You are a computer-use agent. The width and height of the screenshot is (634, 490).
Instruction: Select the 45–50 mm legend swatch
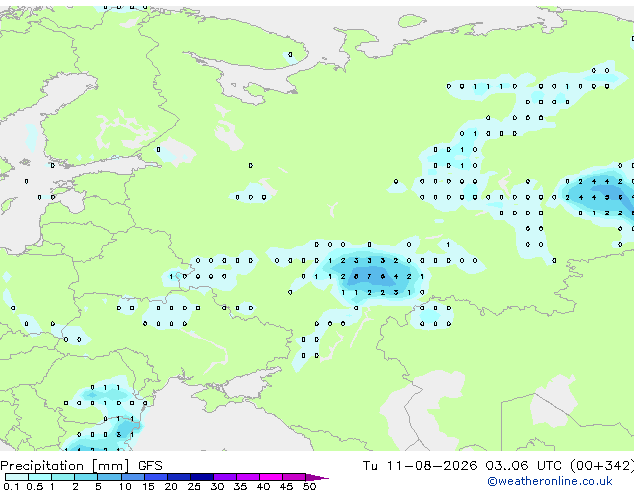pyautogui.click(x=294, y=477)
